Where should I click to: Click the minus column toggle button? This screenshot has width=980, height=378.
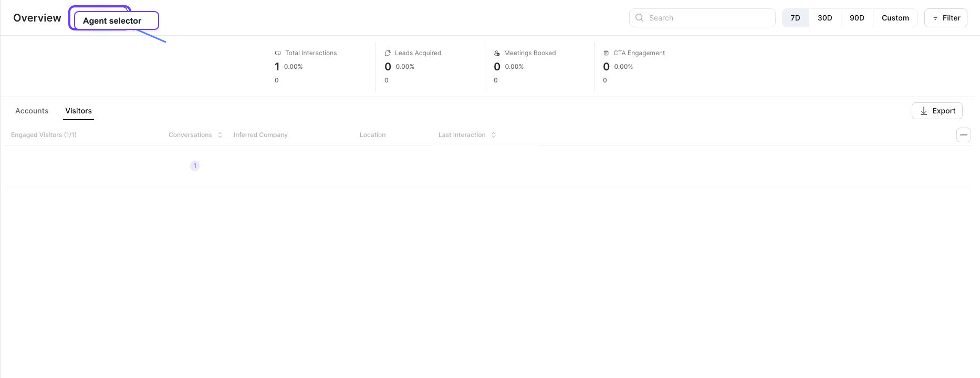964,135
